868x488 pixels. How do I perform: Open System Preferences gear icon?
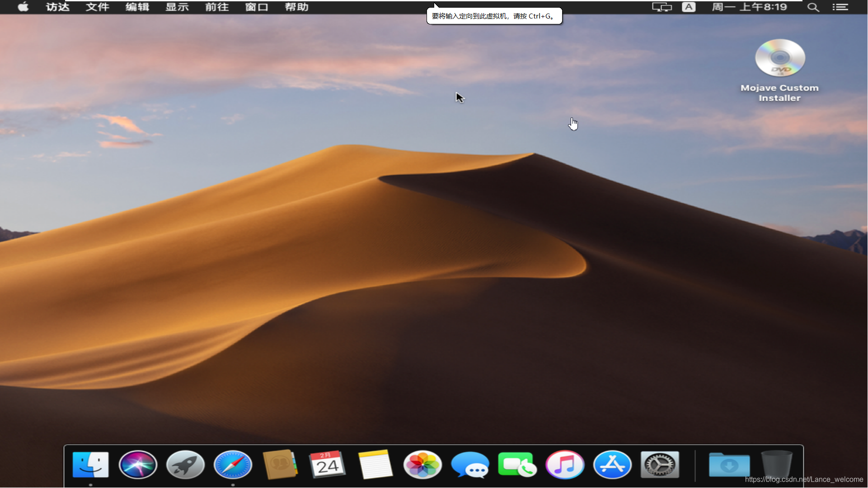click(x=660, y=465)
